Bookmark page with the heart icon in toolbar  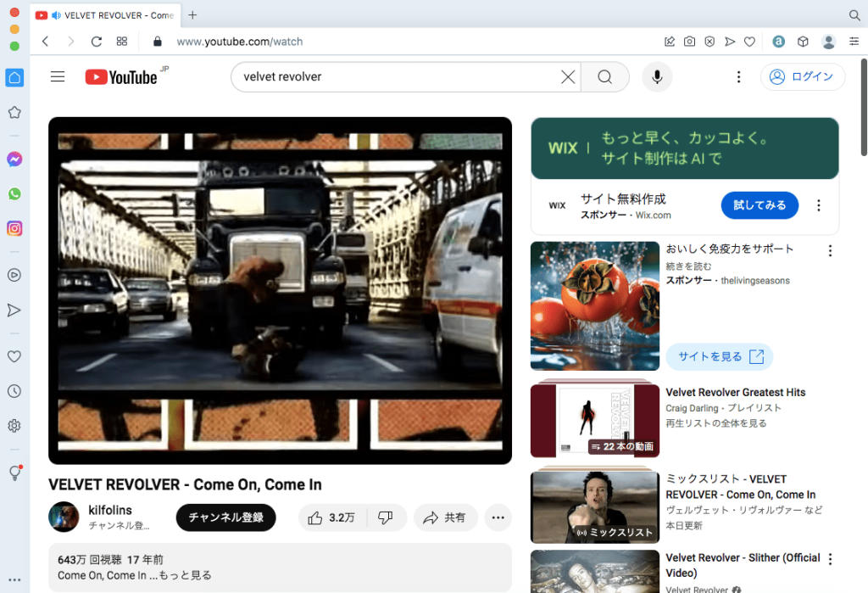point(749,42)
